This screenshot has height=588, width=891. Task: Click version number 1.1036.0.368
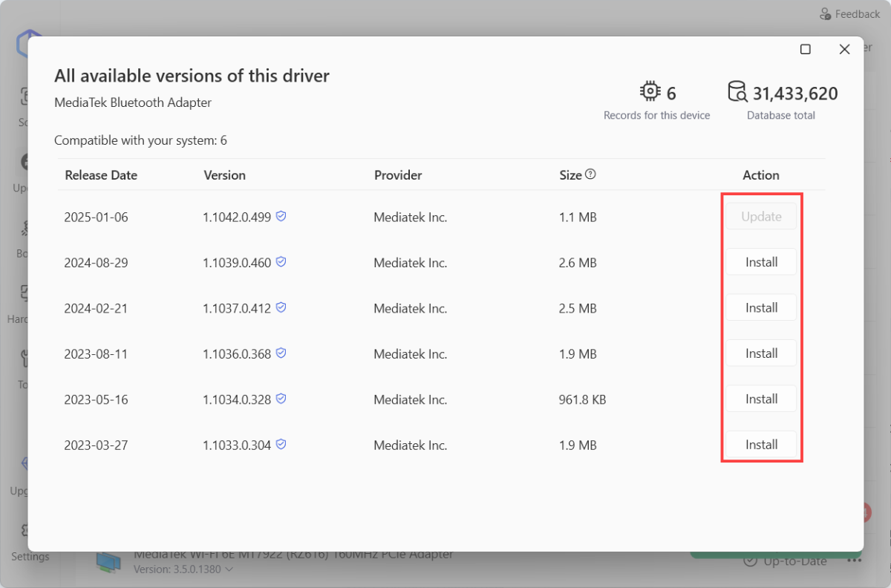[x=237, y=354]
